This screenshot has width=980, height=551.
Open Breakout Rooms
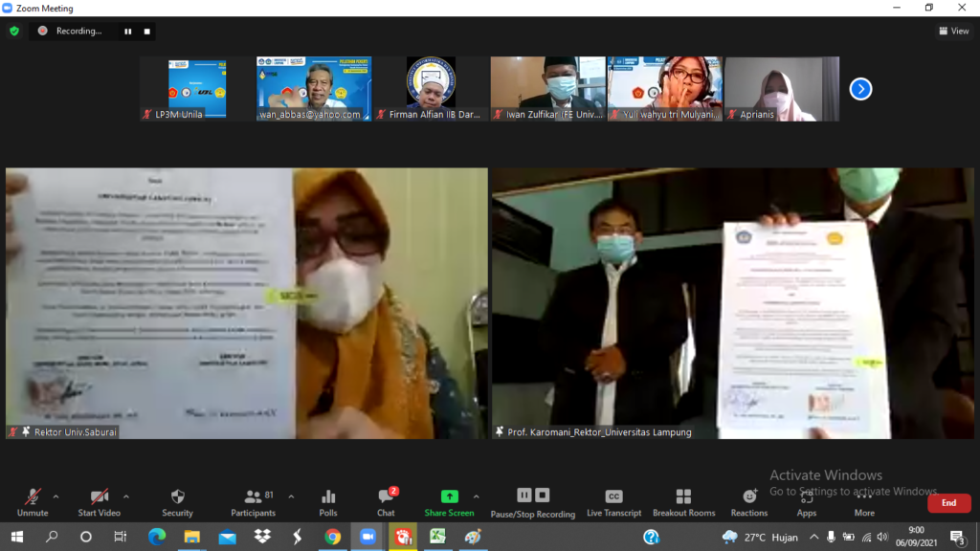pos(683,502)
